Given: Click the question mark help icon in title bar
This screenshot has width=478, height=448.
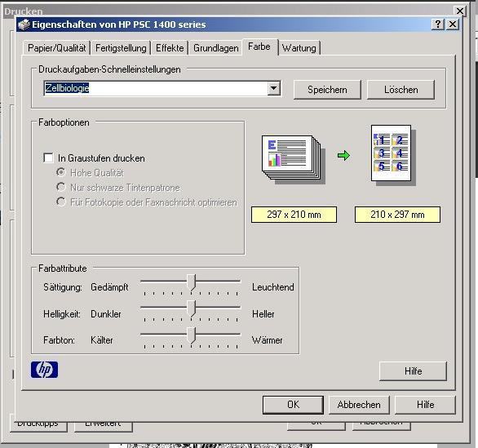Looking at the screenshot, I should (438, 24).
